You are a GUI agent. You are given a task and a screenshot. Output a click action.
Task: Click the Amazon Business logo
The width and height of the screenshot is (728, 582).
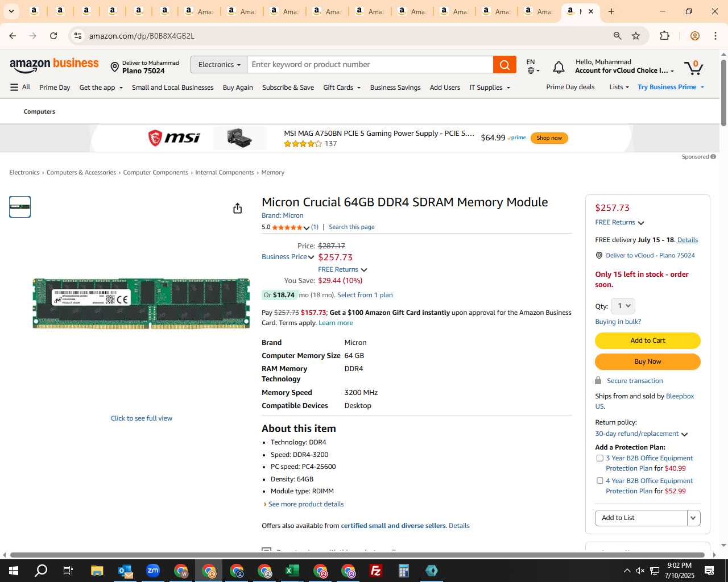tap(54, 65)
